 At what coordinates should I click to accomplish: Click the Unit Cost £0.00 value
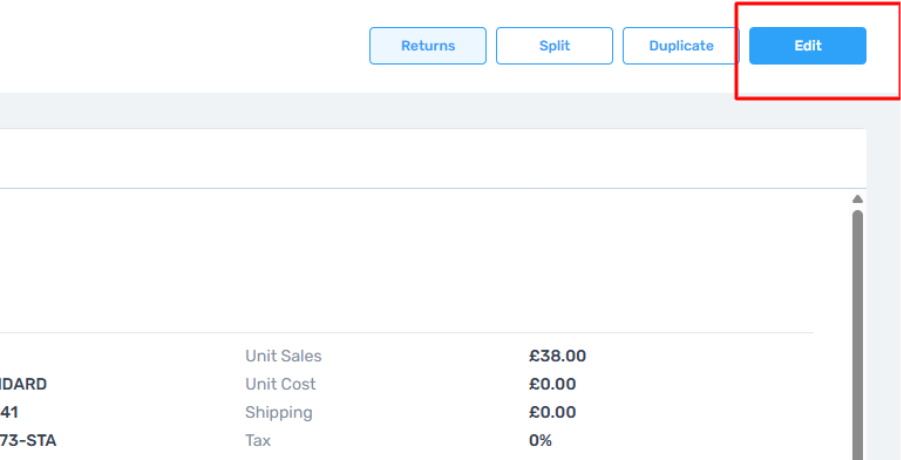point(552,384)
